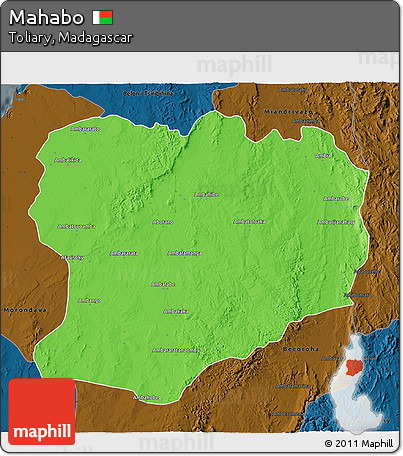Click the "Ambatolaka" town label

tap(249, 222)
